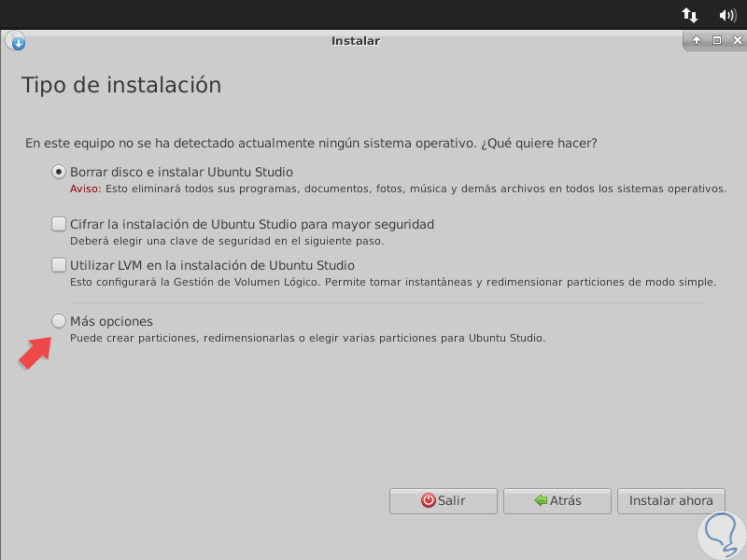Click 'Deberá elegir una clave de seguridad' text
Viewport: 747px width, 560px height.
(227, 241)
